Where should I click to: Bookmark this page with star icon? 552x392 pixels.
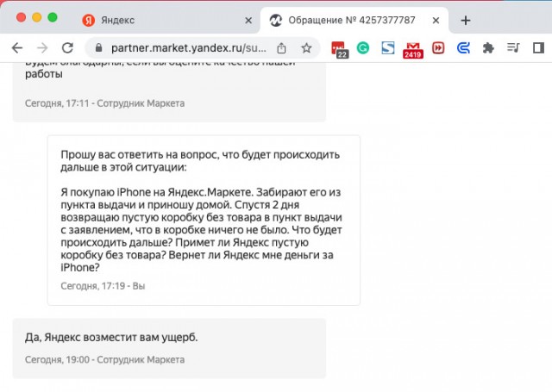tap(306, 48)
